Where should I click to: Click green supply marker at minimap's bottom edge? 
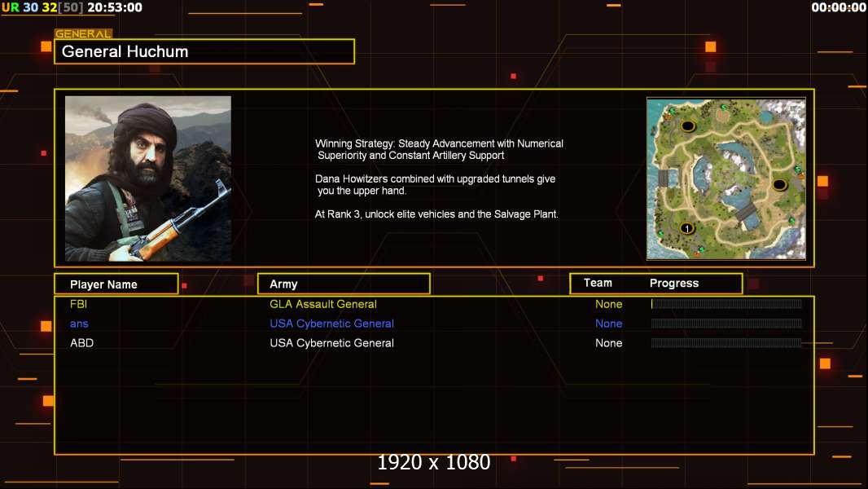click(701, 249)
